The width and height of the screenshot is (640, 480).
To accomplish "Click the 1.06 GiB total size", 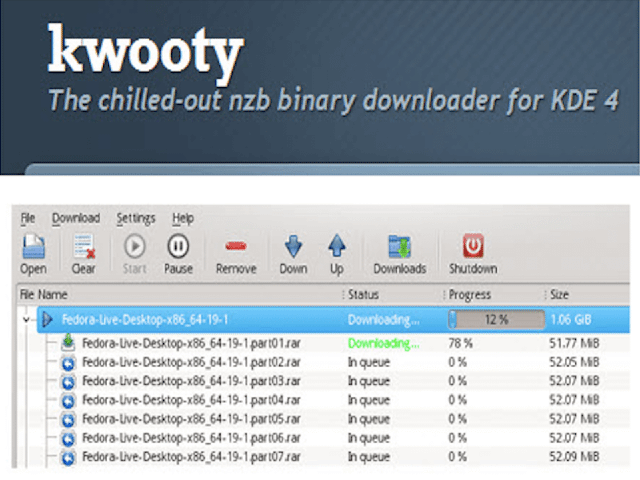I will coord(571,320).
